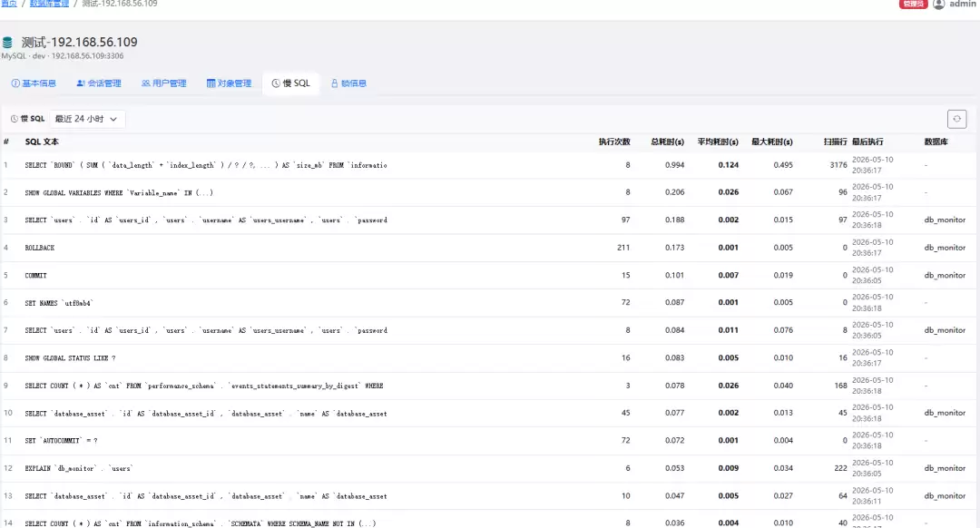Switch to the 用户管理 tab

point(163,83)
